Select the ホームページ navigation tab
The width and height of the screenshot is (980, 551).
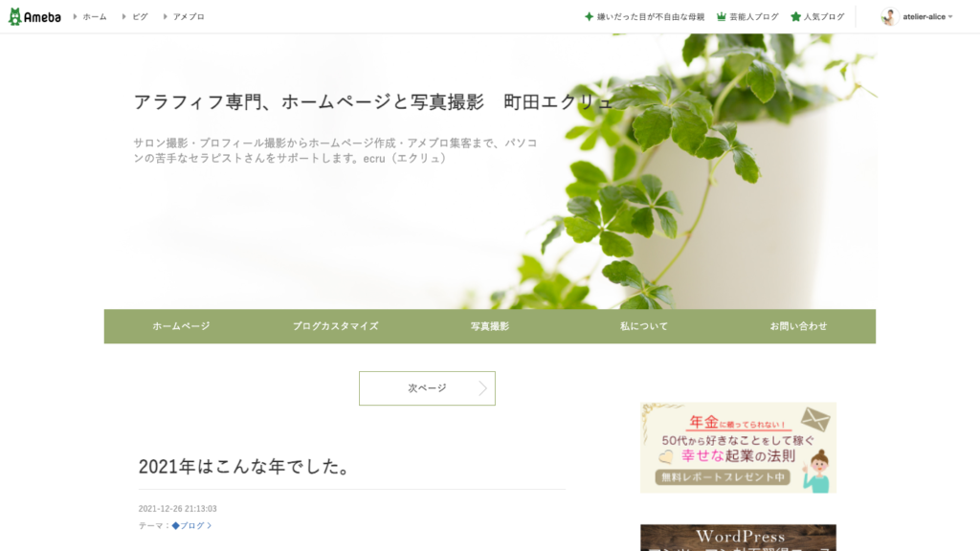pos(181,326)
